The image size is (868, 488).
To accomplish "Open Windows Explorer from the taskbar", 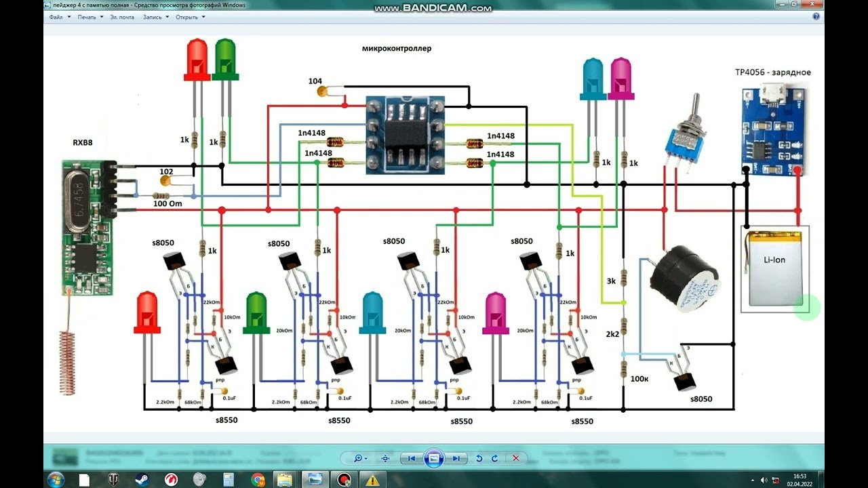I will (x=286, y=480).
